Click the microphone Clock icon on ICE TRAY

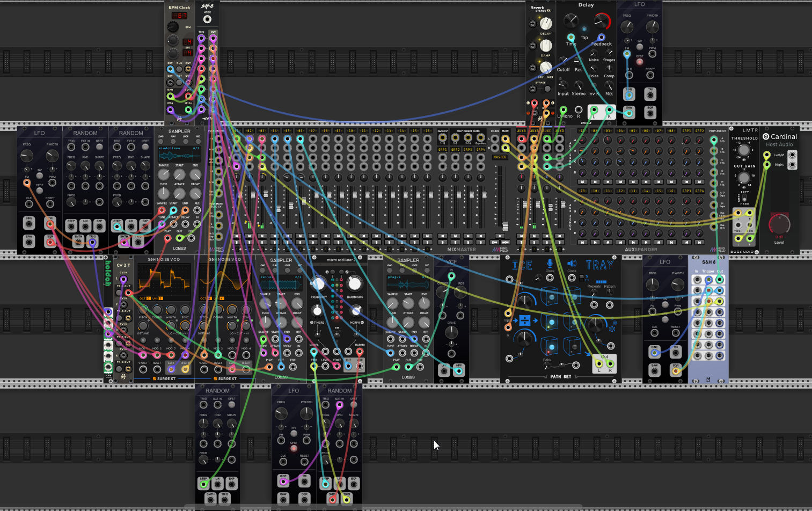pyautogui.click(x=550, y=263)
